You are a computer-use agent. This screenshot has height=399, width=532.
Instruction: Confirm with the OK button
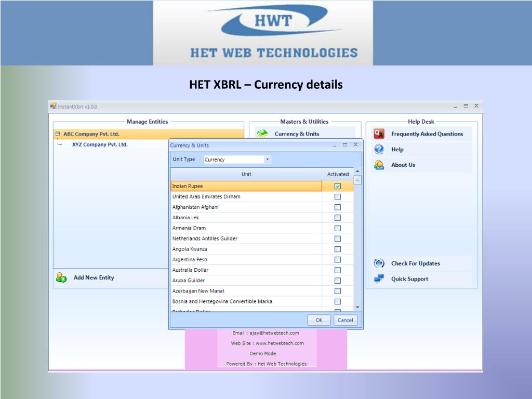[319, 320]
